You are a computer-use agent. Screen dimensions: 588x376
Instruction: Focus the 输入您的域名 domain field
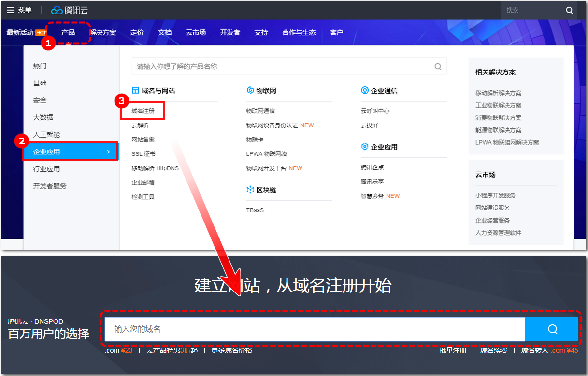(x=315, y=329)
